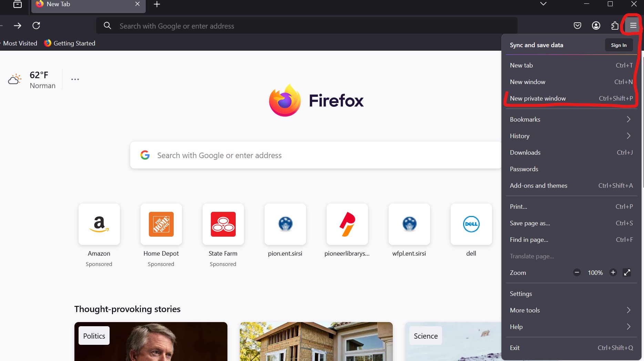Viewport: 644px width, 361px height.
Task: Click the Sign In button
Action: coord(619,45)
